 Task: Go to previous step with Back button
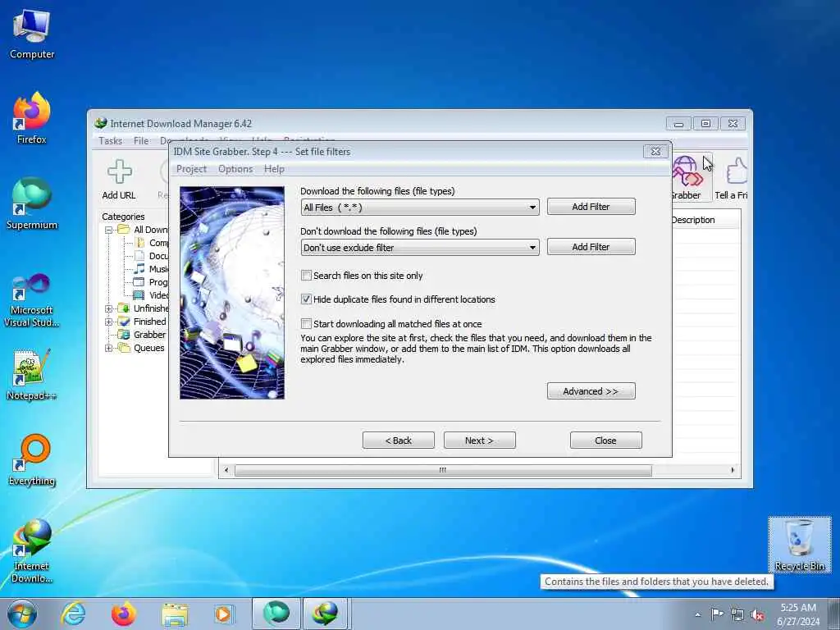coord(398,441)
